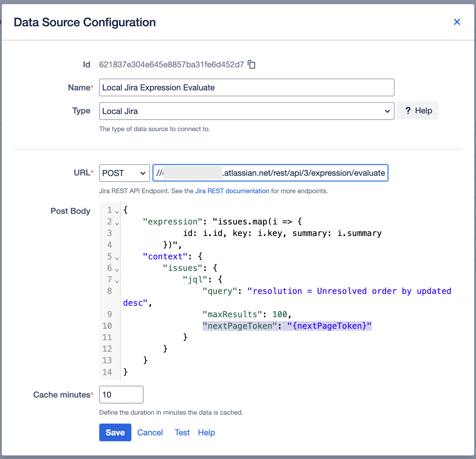Open the Type dropdown showing Local Jira

pyautogui.click(x=246, y=111)
